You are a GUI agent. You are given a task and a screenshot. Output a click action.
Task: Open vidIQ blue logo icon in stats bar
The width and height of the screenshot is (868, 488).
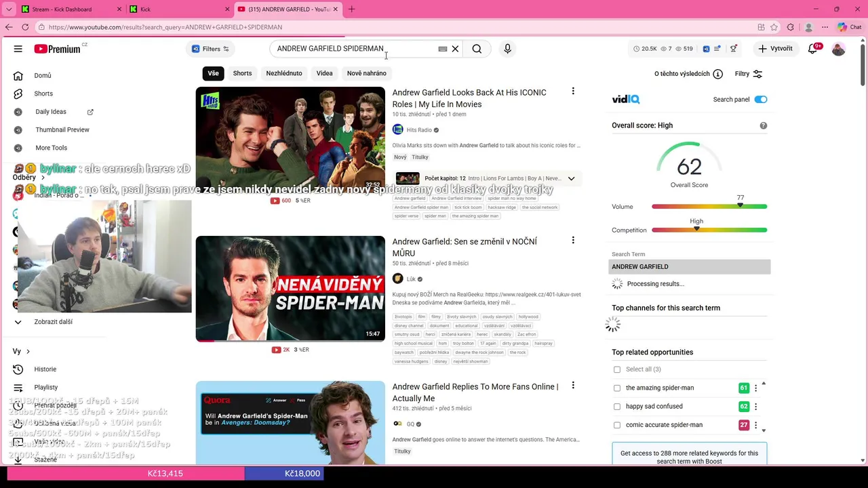[x=706, y=49]
